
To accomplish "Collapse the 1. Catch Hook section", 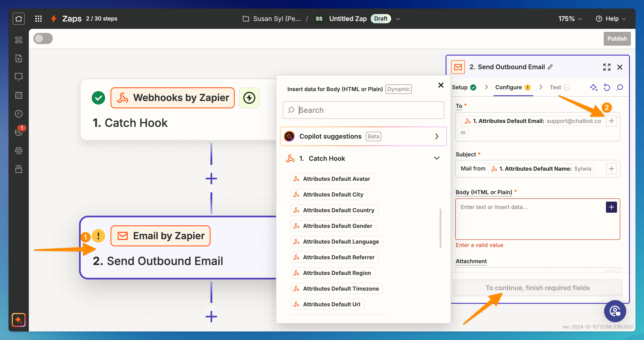I will (x=437, y=158).
